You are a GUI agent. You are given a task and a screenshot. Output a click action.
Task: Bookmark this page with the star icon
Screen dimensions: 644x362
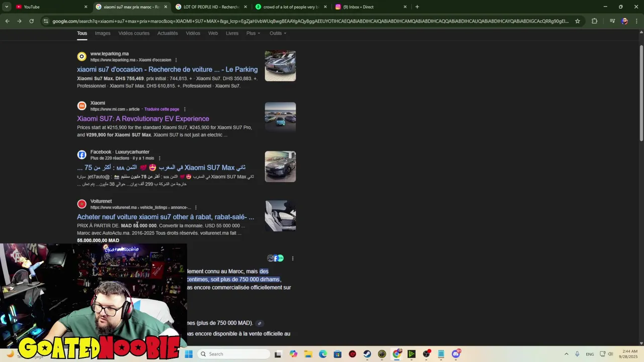(x=578, y=21)
